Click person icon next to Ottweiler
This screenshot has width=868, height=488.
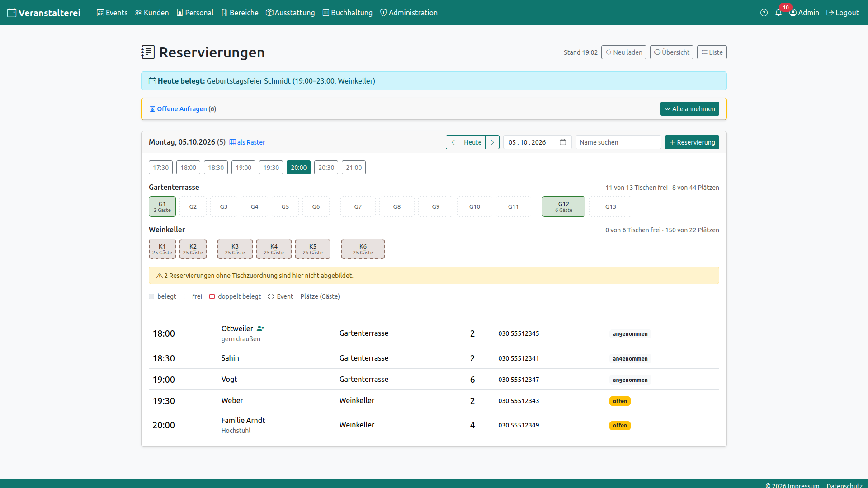pyautogui.click(x=260, y=328)
